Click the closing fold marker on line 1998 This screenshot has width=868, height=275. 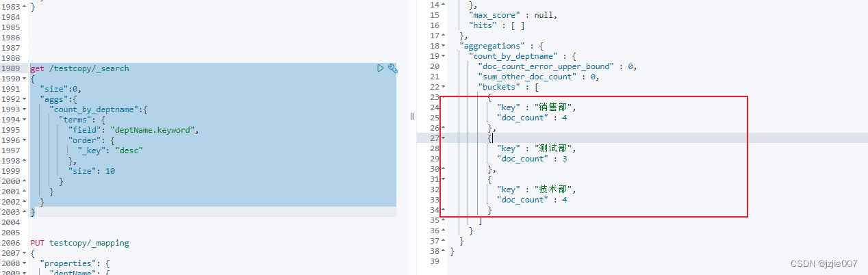(25, 161)
